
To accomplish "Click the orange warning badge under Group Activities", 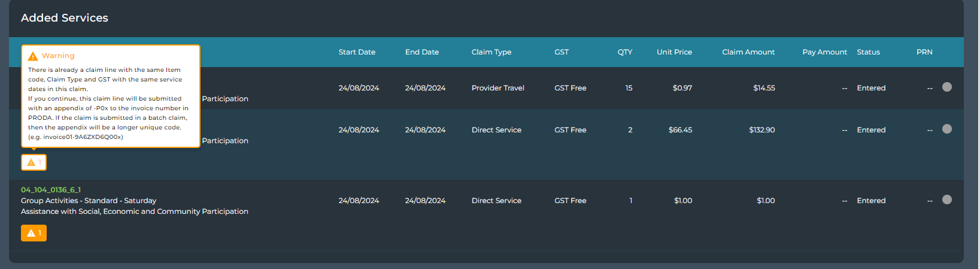I will [34, 233].
